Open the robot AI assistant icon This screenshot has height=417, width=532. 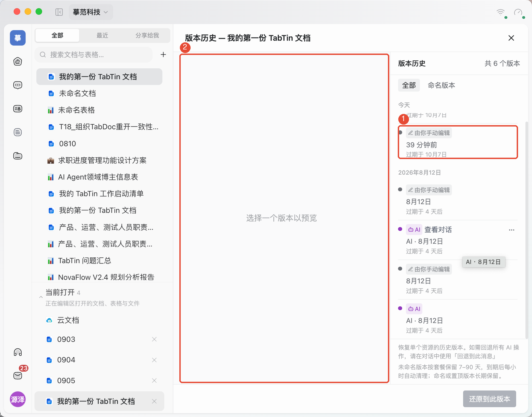click(x=18, y=61)
